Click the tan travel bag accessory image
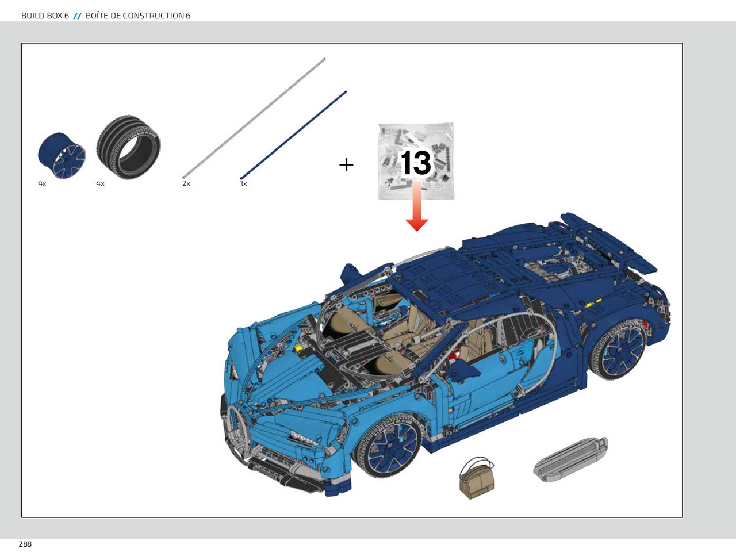Viewport: 736px width, 560px height. [477, 478]
